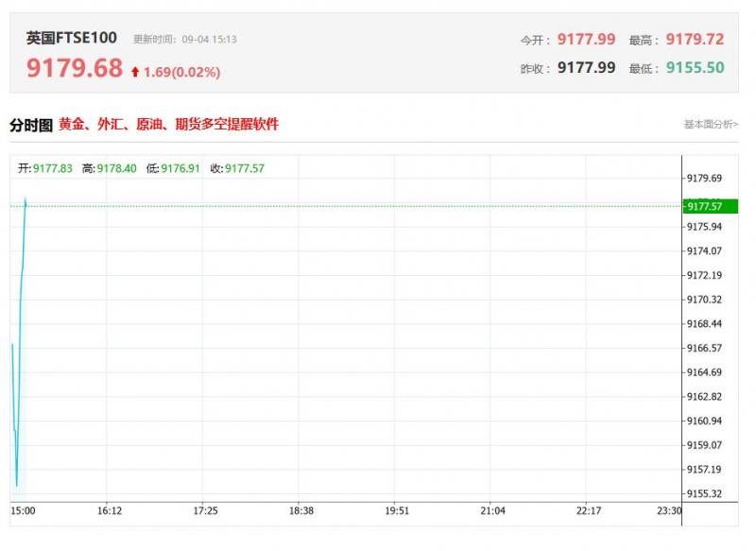Click the 9159.07 axis label
This screenshot has height=551, width=756.
click(704, 445)
